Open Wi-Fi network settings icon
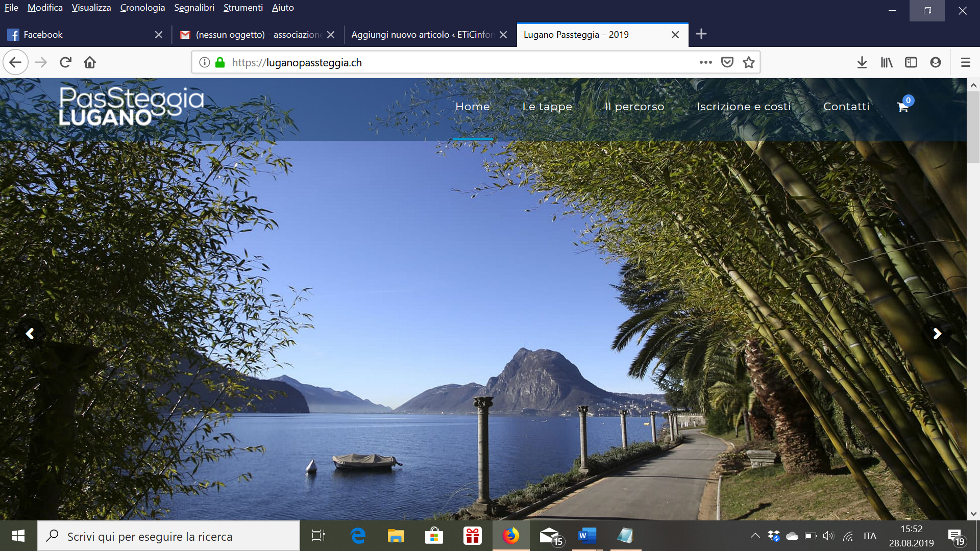The width and height of the screenshot is (980, 551). [x=848, y=536]
